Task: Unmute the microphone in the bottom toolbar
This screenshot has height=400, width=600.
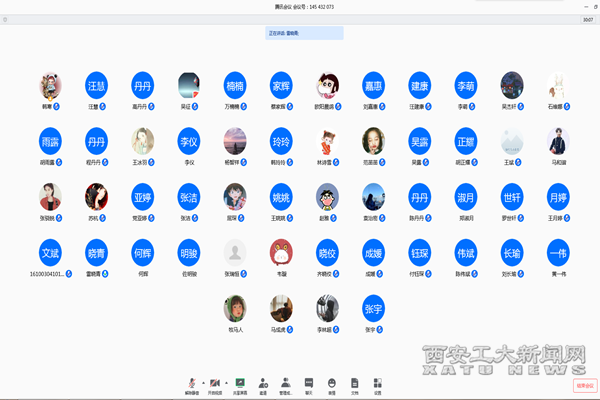Action: [x=192, y=383]
